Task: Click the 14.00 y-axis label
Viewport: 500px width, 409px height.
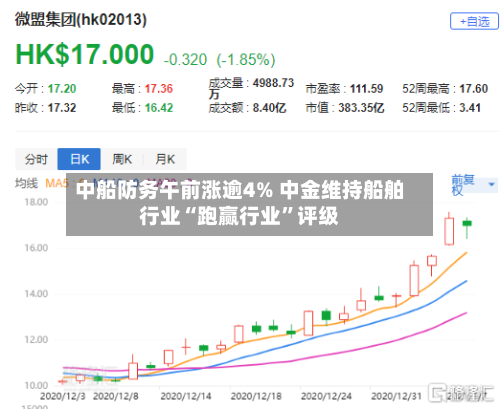Action: pyautogui.click(x=36, y=294)
